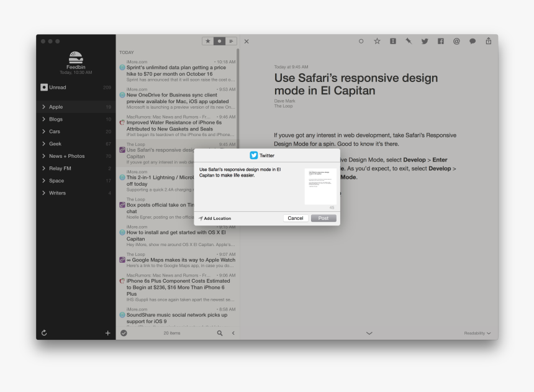Image resolution: width=534 pixels, height=392 pixels.
Task: Open Improved Water Resistance of iPhone 6s article
Action: coord(177,125)
